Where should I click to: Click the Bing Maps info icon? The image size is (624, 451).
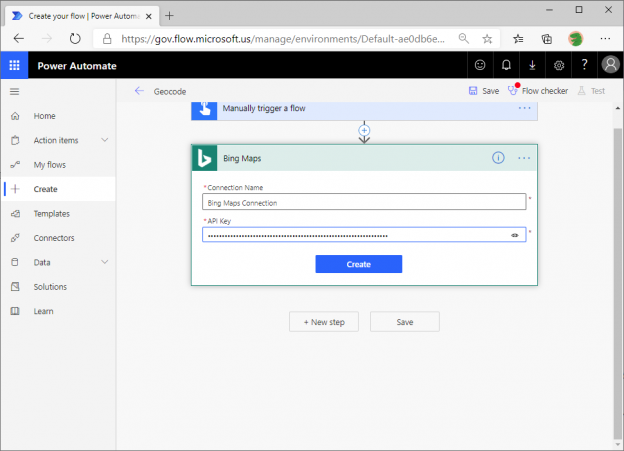(498, 158)
